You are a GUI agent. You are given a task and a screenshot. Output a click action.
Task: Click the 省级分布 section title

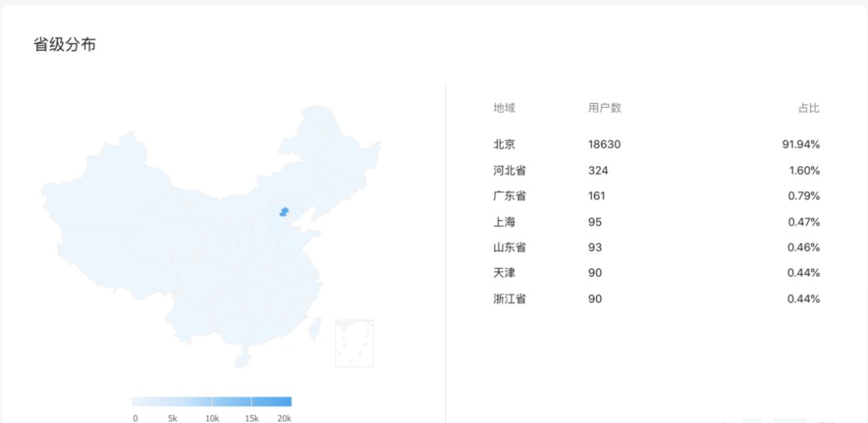click(x=65, y=45)
